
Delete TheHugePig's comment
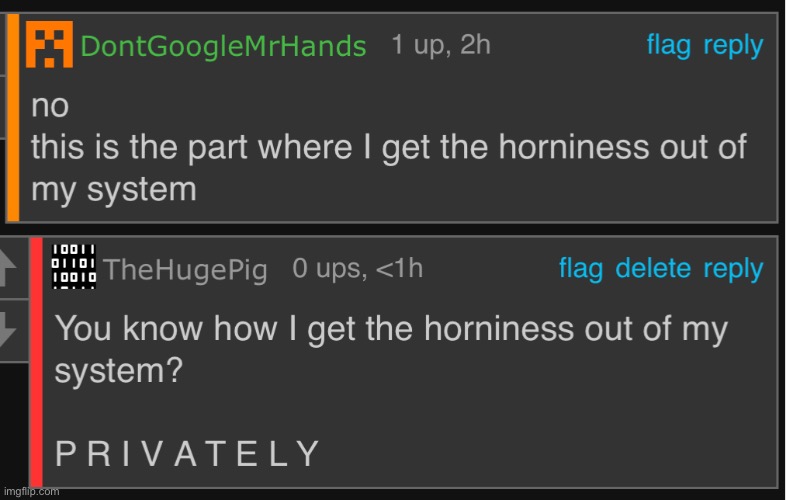pyautogui.click(x=653, y=268)
